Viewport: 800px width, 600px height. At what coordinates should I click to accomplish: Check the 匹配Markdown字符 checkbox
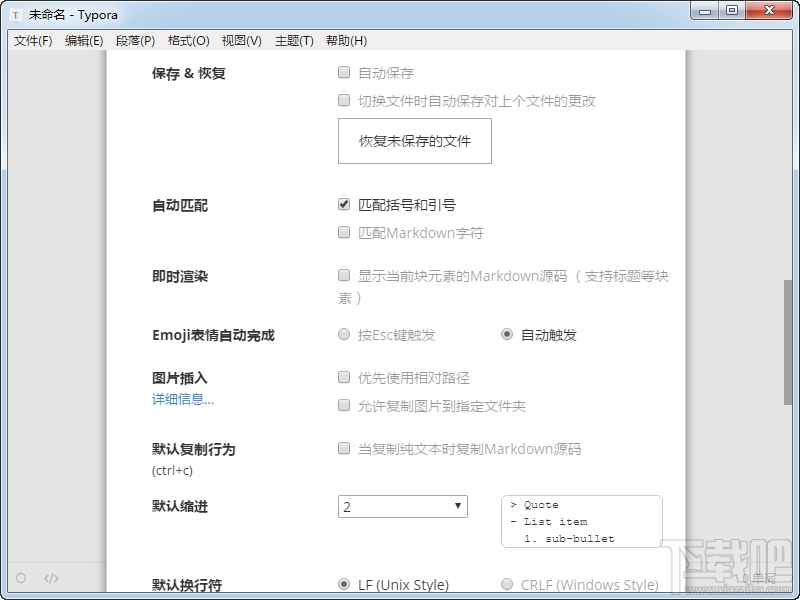tap(344, 233)
